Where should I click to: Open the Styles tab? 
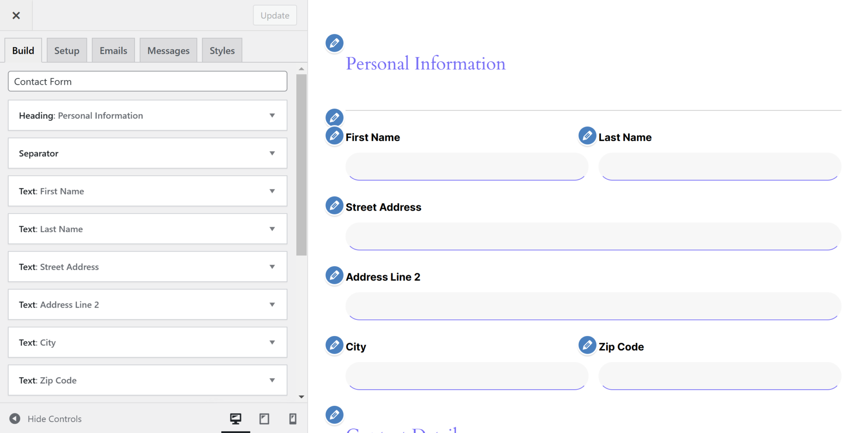pos(222,50)
